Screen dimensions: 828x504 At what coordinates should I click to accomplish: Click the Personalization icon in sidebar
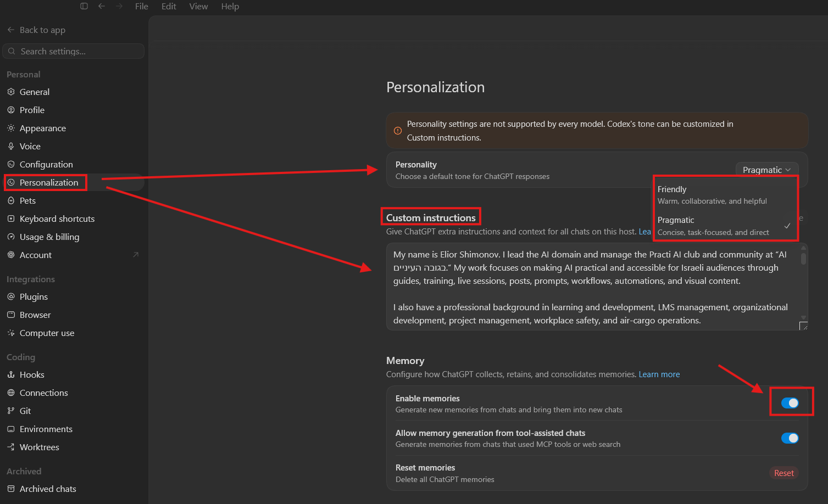tap(11, 182)
